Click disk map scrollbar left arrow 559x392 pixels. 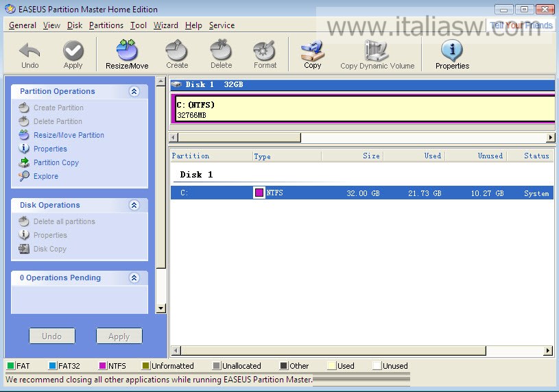[174, 137]
